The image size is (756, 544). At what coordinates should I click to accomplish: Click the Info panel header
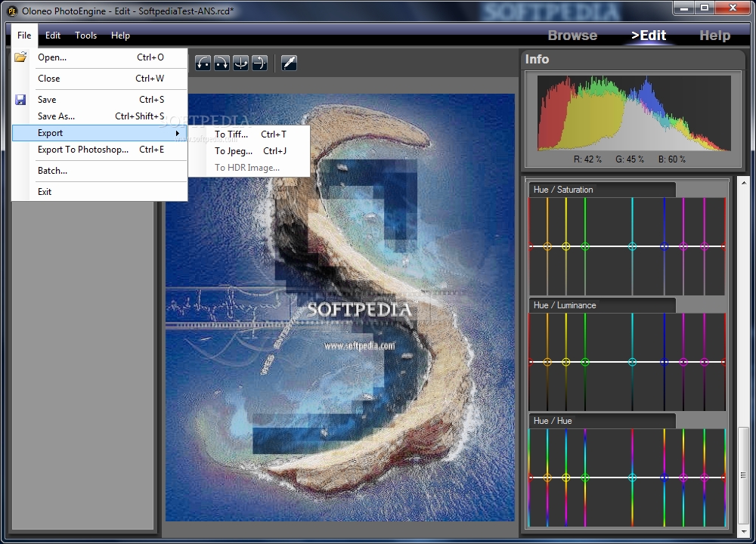click(537, 59)
